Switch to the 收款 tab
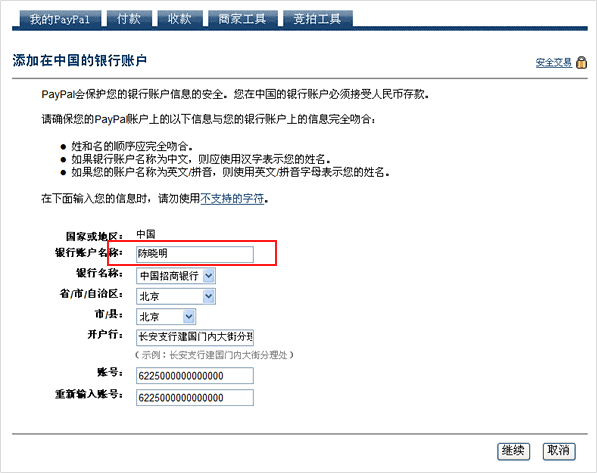 180,19
